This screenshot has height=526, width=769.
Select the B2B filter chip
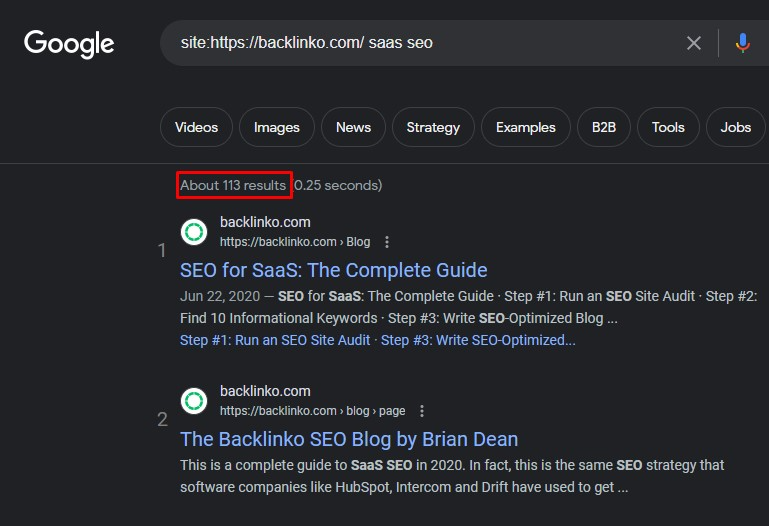[604, 127]
